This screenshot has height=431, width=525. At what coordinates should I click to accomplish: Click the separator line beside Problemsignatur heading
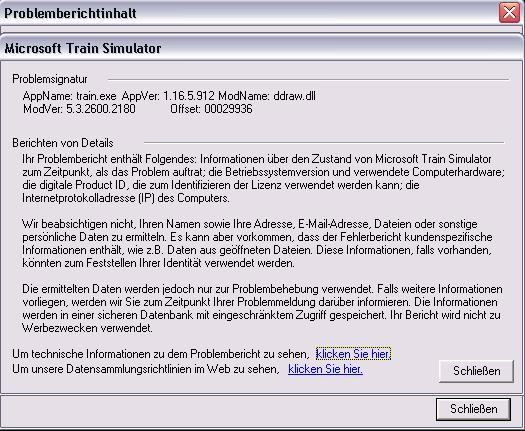click(308, 80)
